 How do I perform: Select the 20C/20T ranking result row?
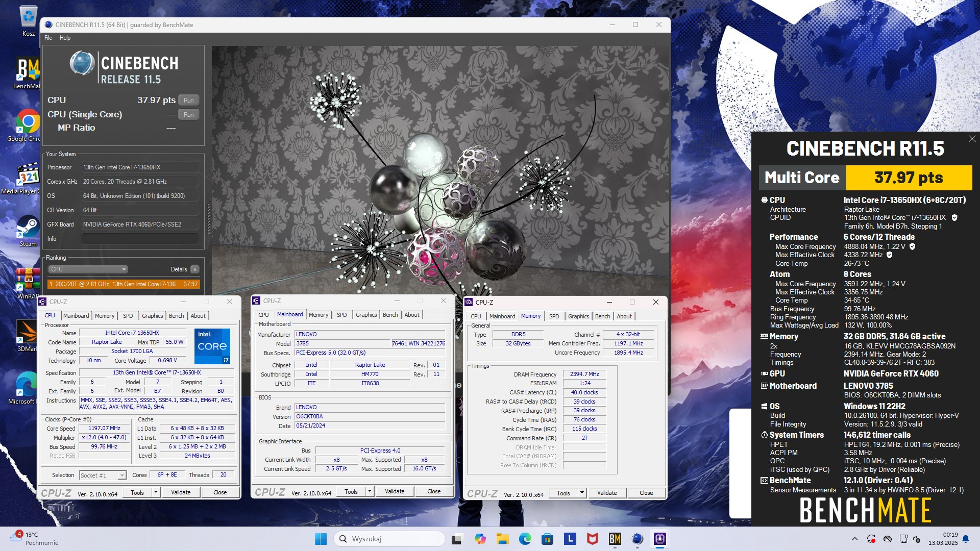point(124,284)
